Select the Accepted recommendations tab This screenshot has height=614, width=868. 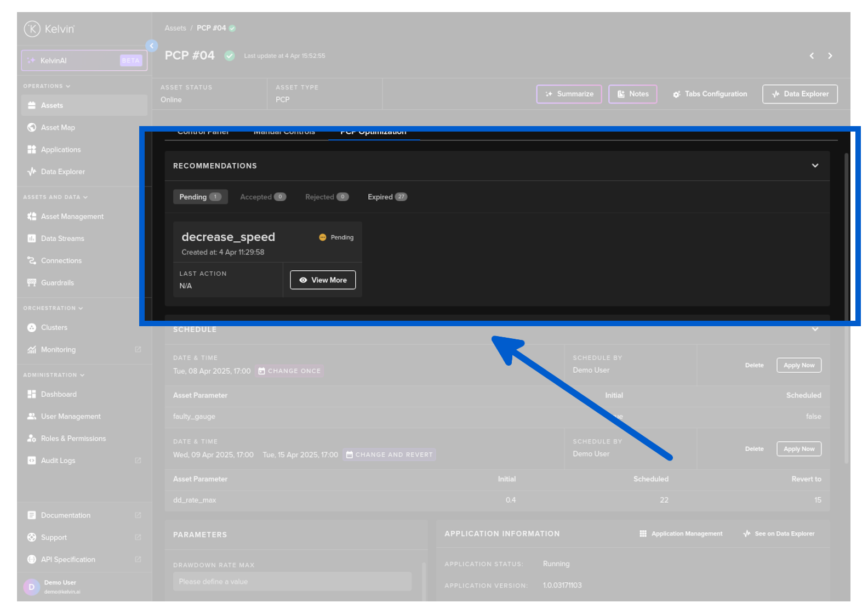coord(262,197)
